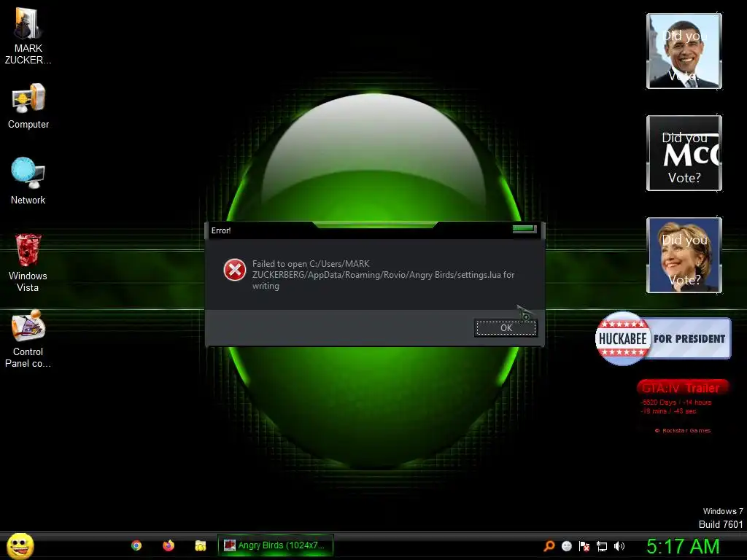Click the McC 'Did you Vote?' gadget
The width and height of the screenshot is (747, 560).
[684, 153]
